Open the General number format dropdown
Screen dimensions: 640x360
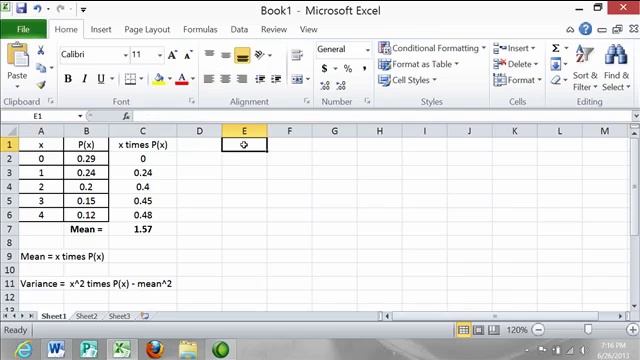(367, 49)
